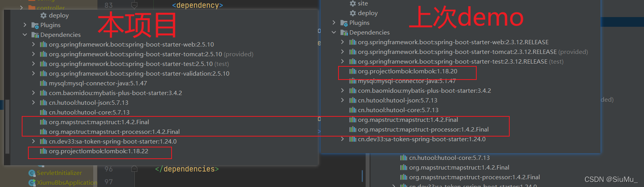644x187 pixels.
Task: Expand spring-boot-starter-web:2.5.10 dependency
Action: pos(33,45)
